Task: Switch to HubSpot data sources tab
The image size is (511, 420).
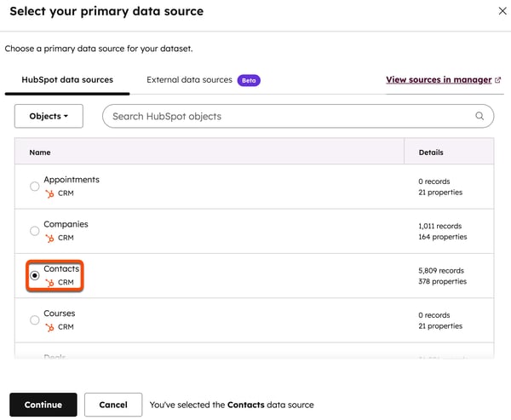Action: point(67,80)
